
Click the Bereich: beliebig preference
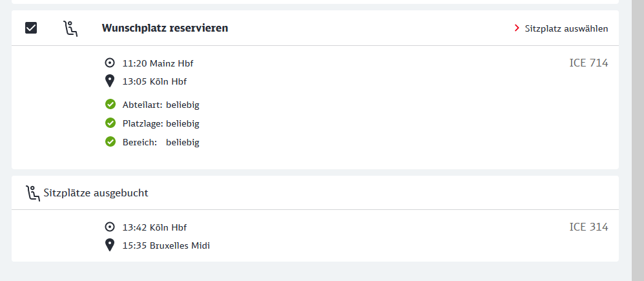(161, 142)
